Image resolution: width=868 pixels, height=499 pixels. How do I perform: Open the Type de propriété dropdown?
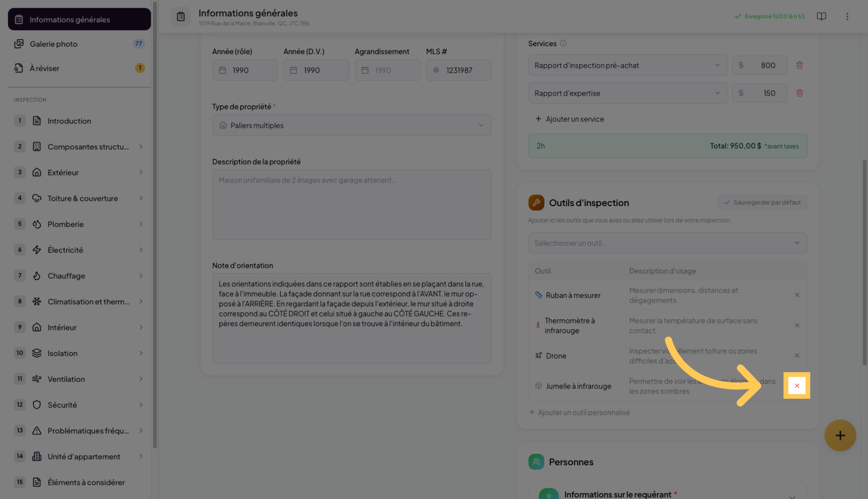(x=351, y=125)
